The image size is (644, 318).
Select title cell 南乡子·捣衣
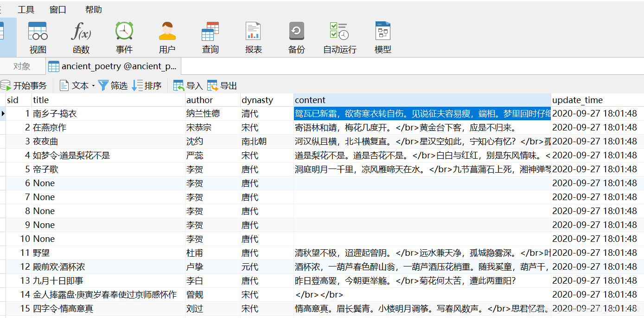pos(108,114)
